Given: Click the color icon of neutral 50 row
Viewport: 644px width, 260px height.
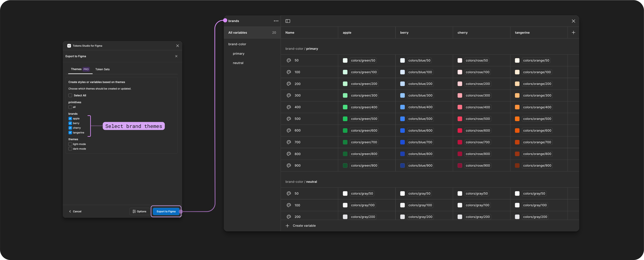Looking at the screenshot, I should (289, 193).
